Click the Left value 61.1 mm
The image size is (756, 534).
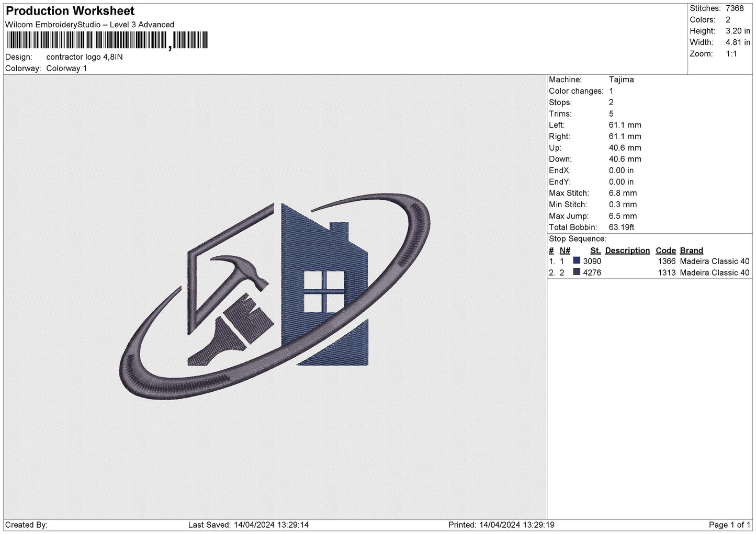tap(625, 125)
